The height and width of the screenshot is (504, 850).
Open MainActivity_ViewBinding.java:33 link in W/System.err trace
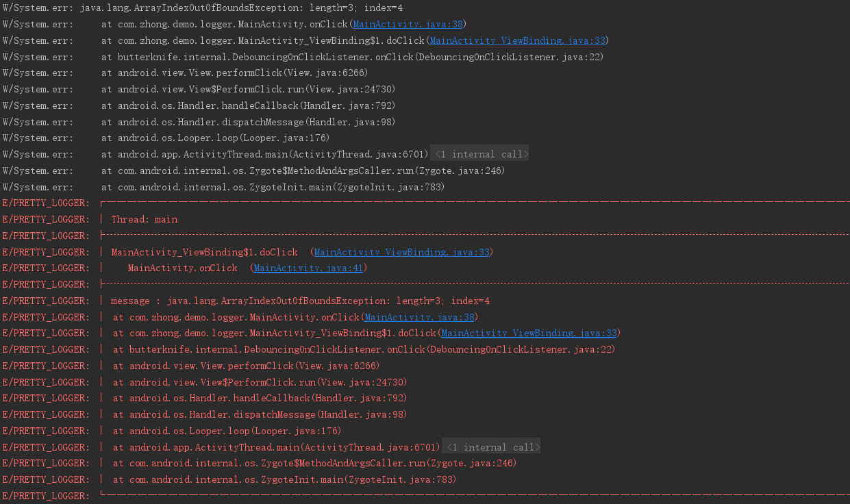517,40
